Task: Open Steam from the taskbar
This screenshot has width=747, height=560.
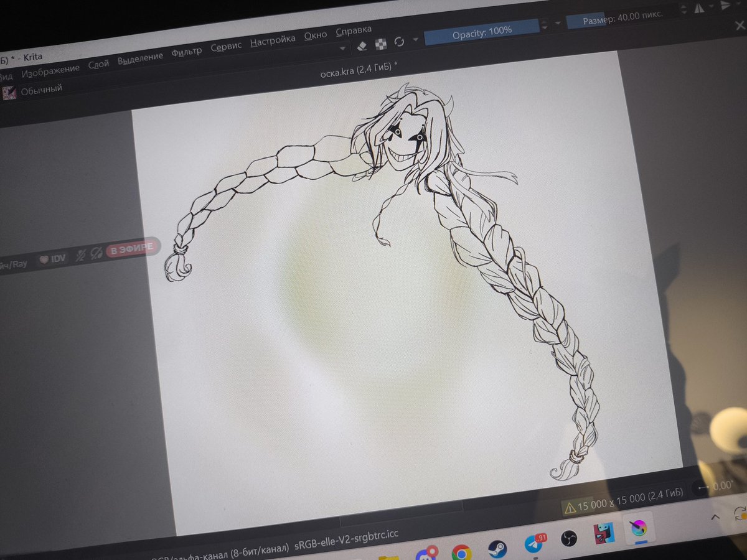Action: click(x=497, y=549)
